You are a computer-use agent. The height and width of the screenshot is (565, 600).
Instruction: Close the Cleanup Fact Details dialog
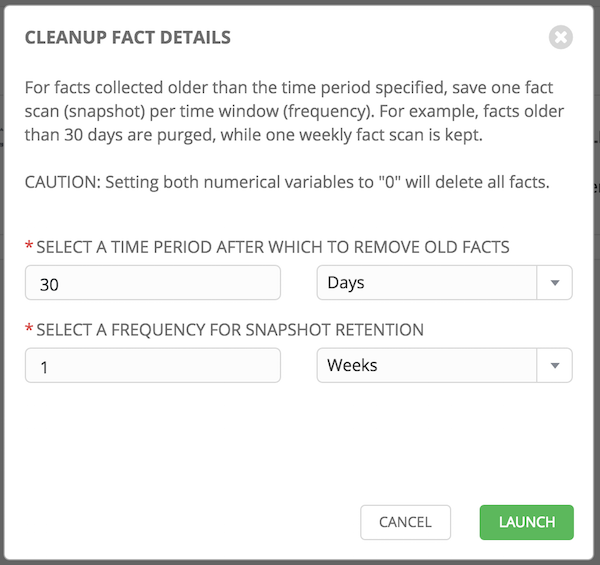click(561, 37)
